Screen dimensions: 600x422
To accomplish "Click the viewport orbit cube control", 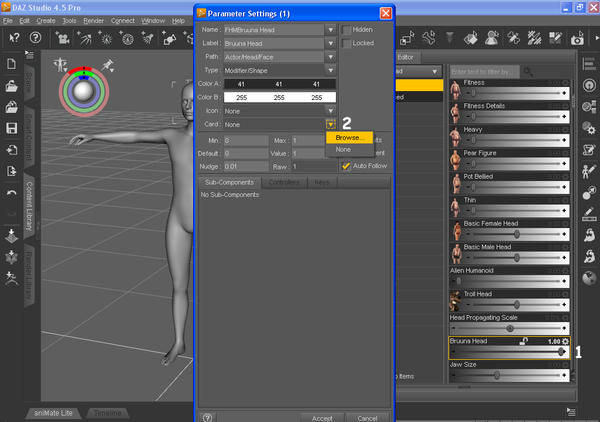I will tap(83, 91).
